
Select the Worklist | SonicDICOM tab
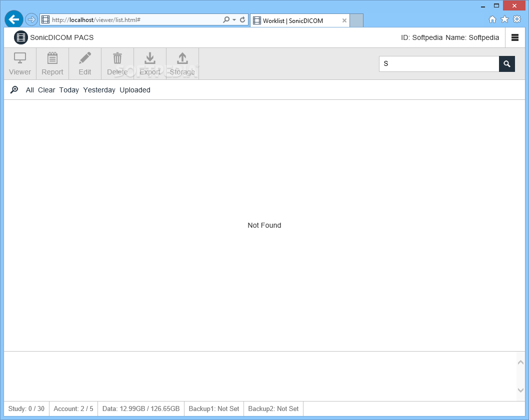(x=299, y=20)
